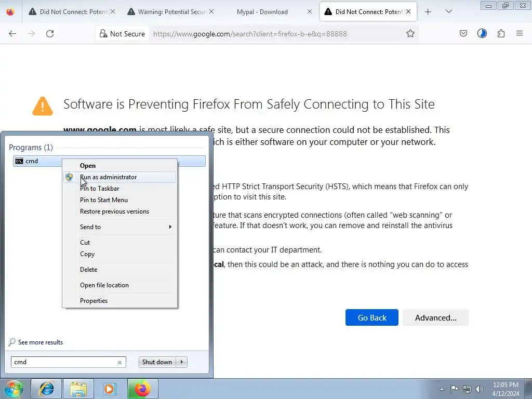Image resolution: width=532 pixels, height=399 pixels.
Task: Click the Go Back button
Action: [x=372, y=317]
